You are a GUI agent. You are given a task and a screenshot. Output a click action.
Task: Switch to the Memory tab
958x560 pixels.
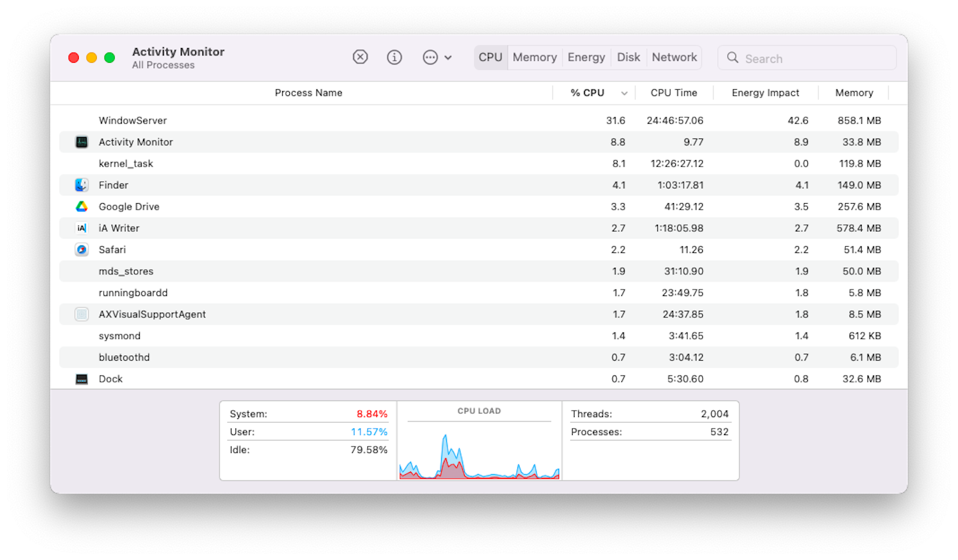tap(534, 57)
